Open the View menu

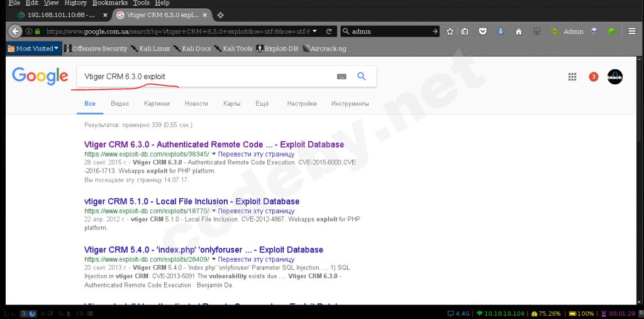point(52,3)
